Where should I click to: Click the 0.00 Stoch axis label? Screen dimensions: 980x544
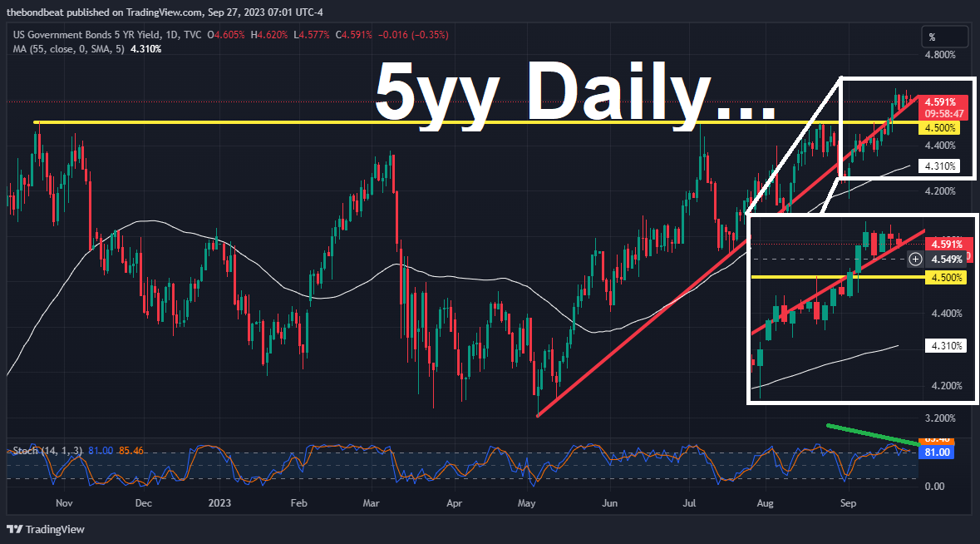click(x=934, y=487)
